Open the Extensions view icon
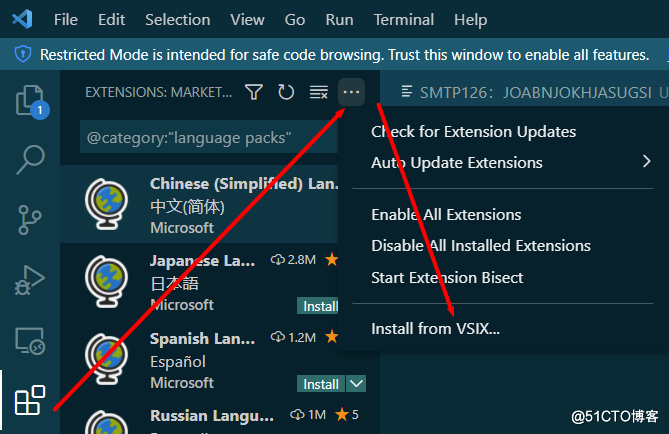669x434 pixels. (30, 400)
